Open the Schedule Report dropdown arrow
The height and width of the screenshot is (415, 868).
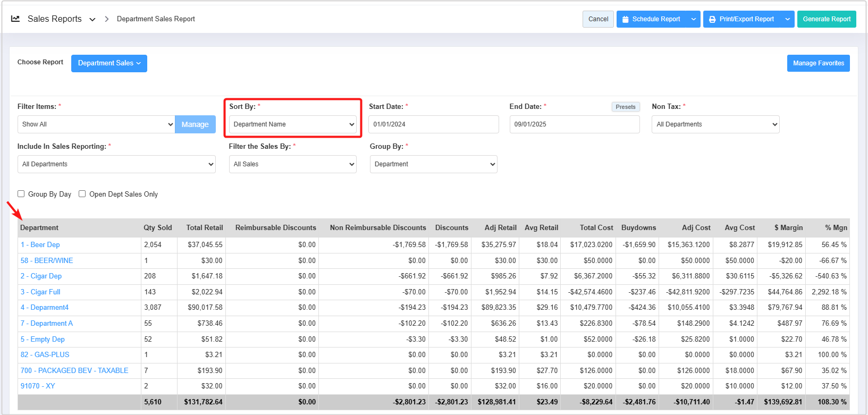pos(693,19)
